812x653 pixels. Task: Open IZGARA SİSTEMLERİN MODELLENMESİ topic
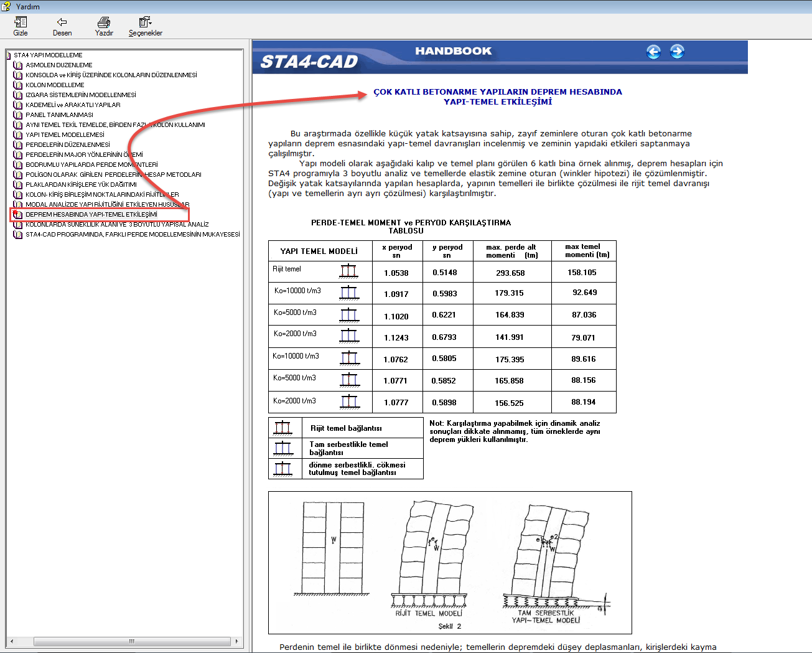pyautogui.click(x=80, y=95)
